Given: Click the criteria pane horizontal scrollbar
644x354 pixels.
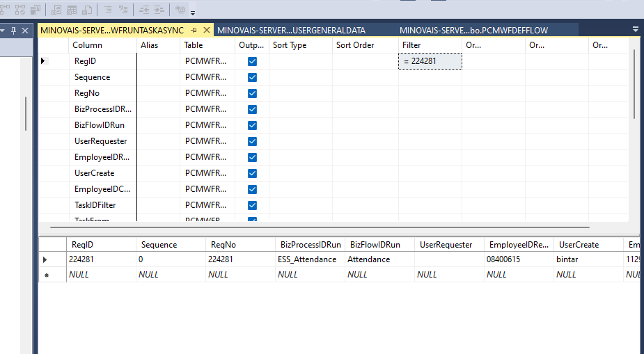Looking at the screenshot, I should [x=313, y=227].
